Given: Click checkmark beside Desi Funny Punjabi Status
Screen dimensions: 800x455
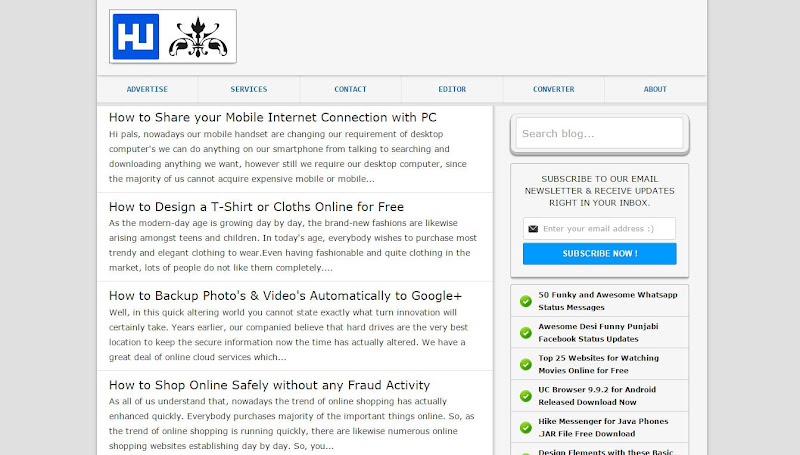Looking at the screenshot, I should [x=526, y=333].
